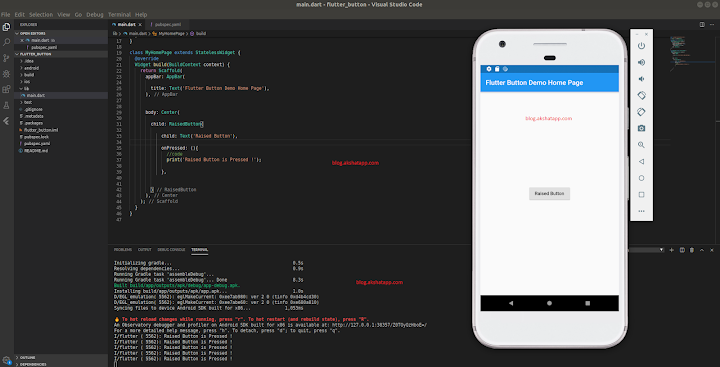Switch to the Problems panel tab
The width and height of the screenshot is (720, 367).
coord(123,250)
